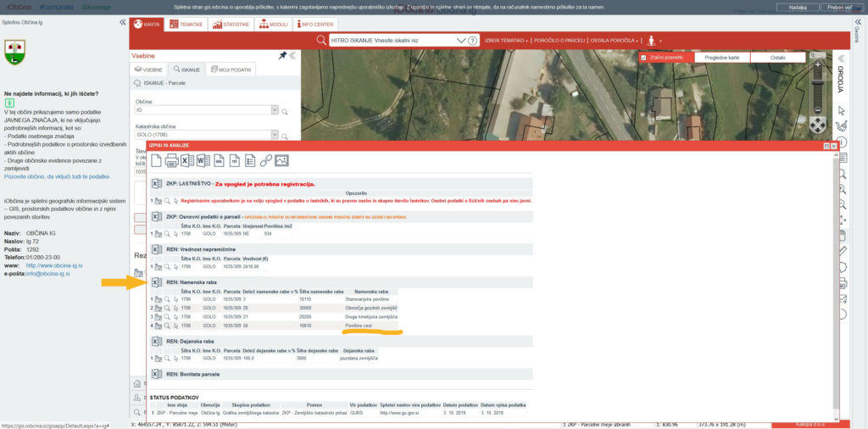Screen dimensions: 868x429
Task: Switch to the Tematike tab
Action: point(186,25)
